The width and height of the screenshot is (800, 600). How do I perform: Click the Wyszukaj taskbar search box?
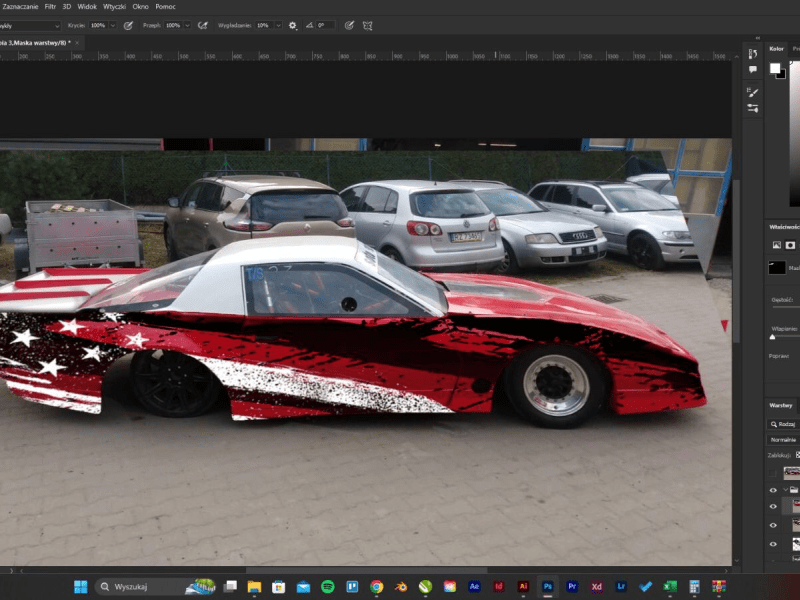coord(156,587)
